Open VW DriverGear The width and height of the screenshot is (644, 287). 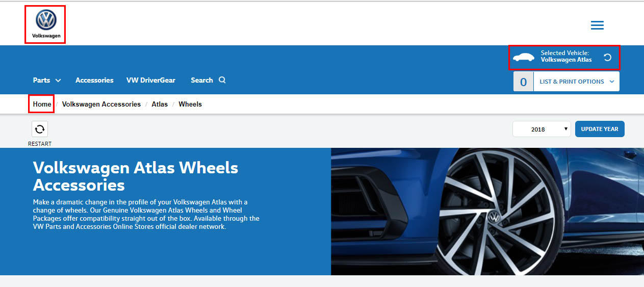click(x=151, y=80)
